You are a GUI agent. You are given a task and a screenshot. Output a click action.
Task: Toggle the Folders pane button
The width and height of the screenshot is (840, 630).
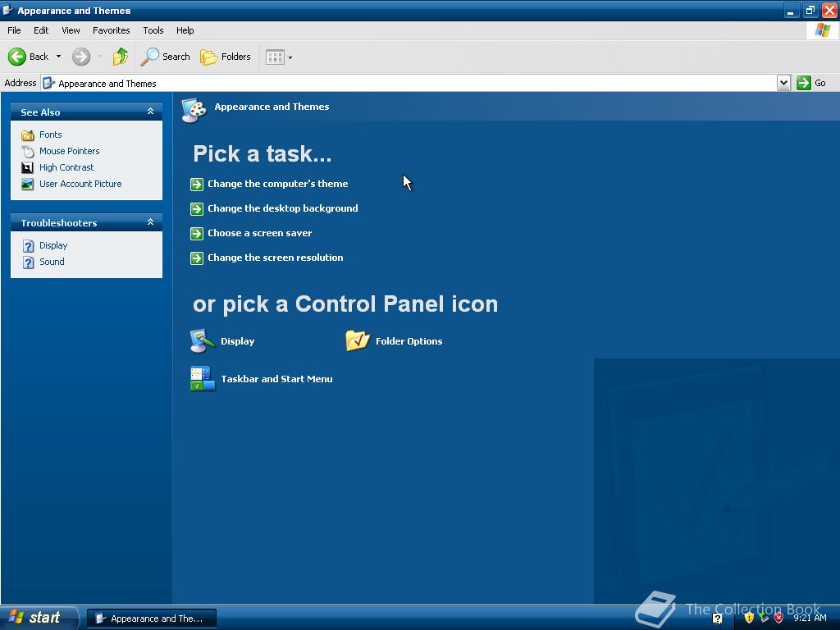pos(225,57)
